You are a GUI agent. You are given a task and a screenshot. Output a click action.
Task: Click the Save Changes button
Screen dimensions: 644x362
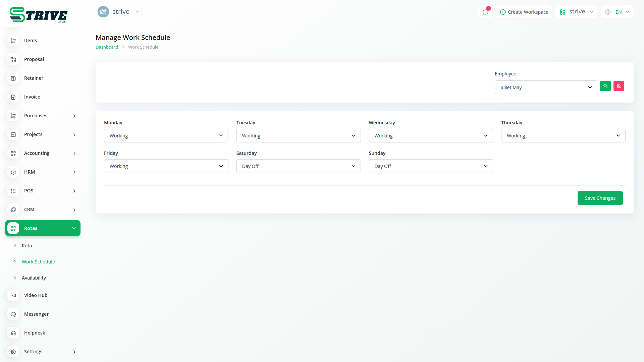[x=600, y=198]
